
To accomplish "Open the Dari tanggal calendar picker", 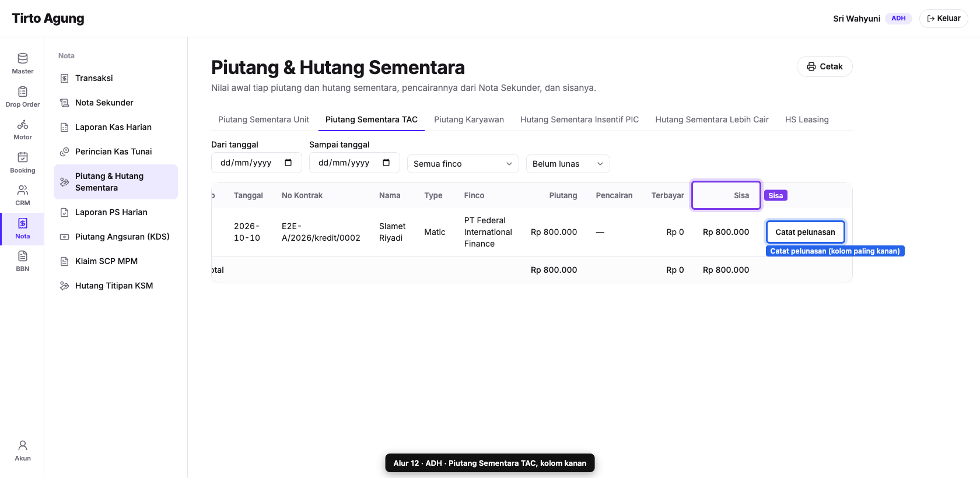I will click(x=288, y=163).
